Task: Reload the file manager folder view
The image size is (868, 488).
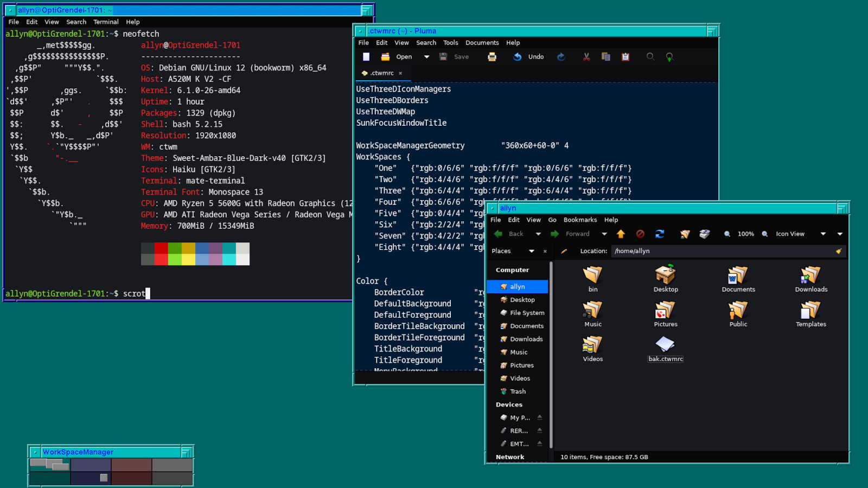Action: [660, 234]
